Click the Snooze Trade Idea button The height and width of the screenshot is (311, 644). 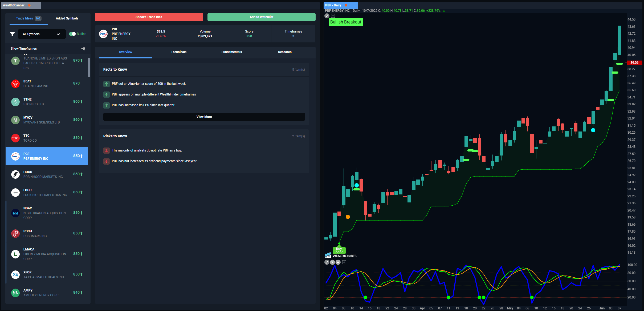point(149,17)
